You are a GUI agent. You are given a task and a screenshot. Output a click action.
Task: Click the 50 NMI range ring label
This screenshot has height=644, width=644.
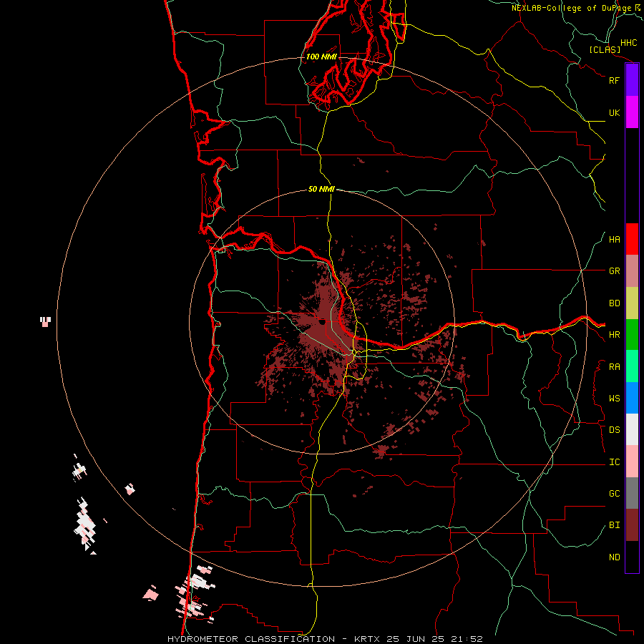point(321,189)
